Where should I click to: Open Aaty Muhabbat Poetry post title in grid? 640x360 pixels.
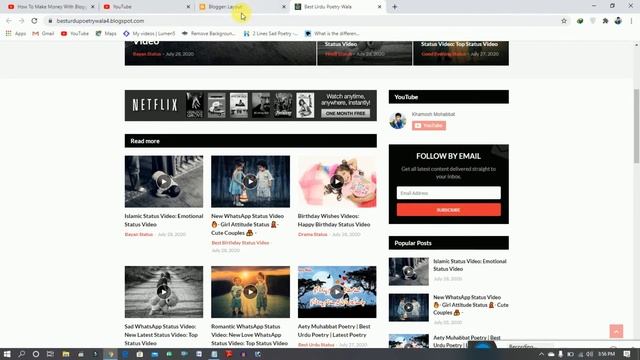tap(334, 331)
